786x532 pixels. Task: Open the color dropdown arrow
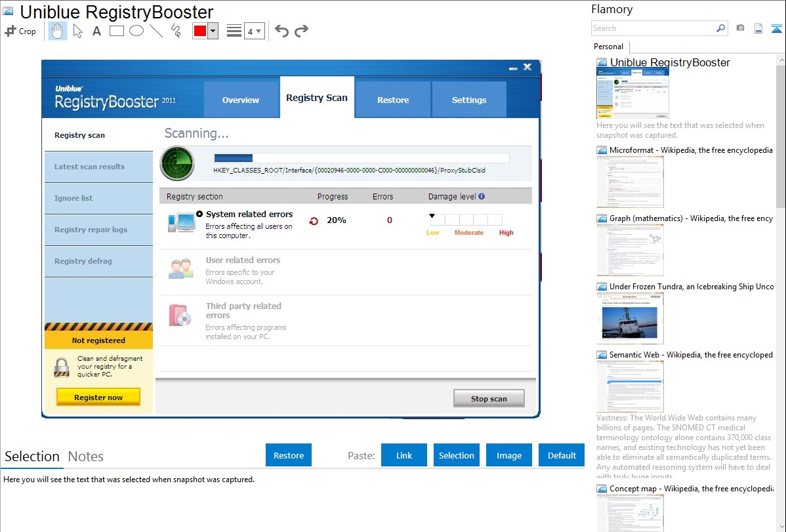click(213, 31)
